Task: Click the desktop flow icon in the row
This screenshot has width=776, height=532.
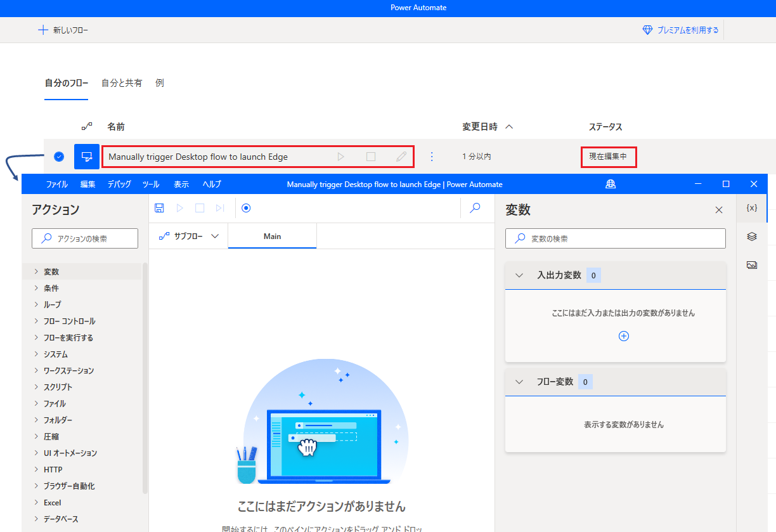Action: (x=87, y=157)
